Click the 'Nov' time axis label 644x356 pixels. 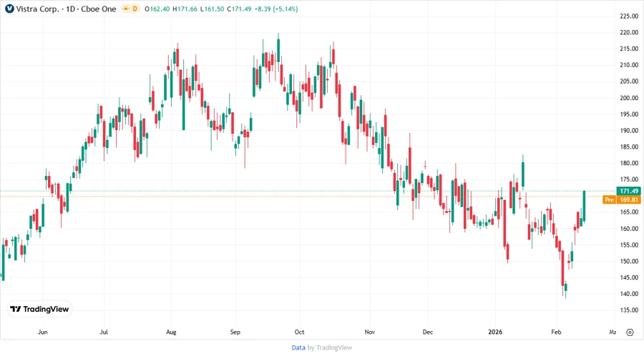(x=370, y=332)
